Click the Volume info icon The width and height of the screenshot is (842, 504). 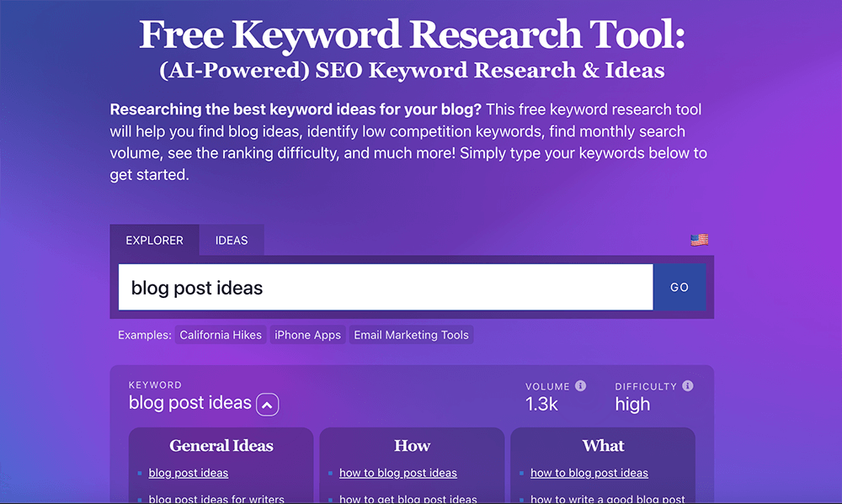pos(581,385)
